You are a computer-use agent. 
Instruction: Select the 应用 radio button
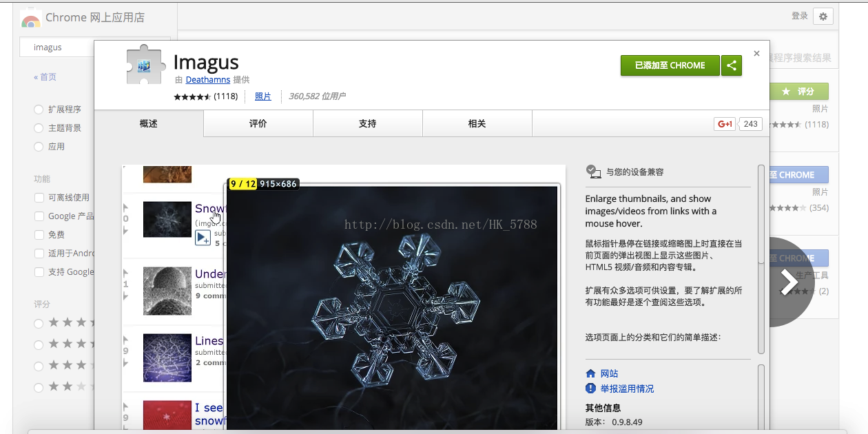tap(39, 147)
